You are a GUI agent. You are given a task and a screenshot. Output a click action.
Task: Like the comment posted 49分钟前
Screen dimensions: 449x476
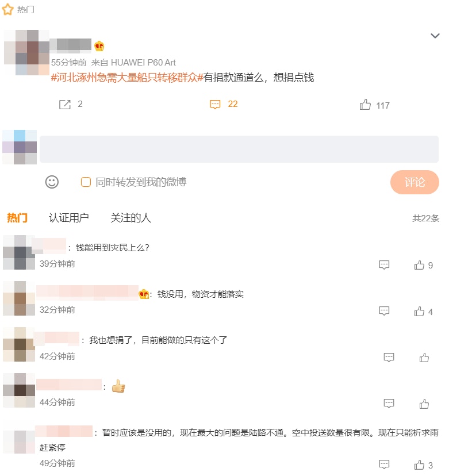coord(419,465)
